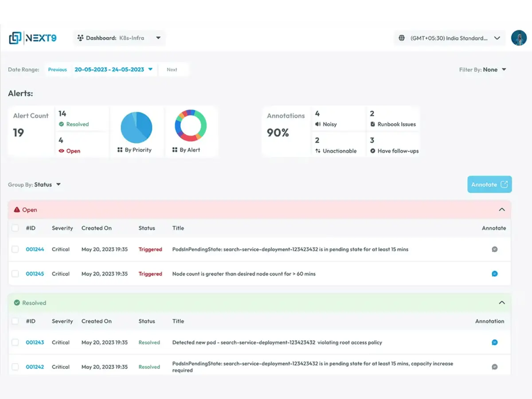The height and width of the screenshot is (399, 532).
Task: Click the NEXT9 logo icon
Action: pos(15,38)
